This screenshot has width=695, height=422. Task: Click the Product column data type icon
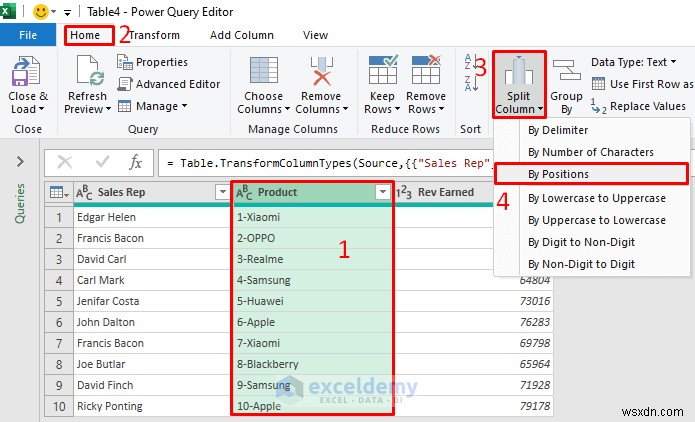[x=244, y=192]
